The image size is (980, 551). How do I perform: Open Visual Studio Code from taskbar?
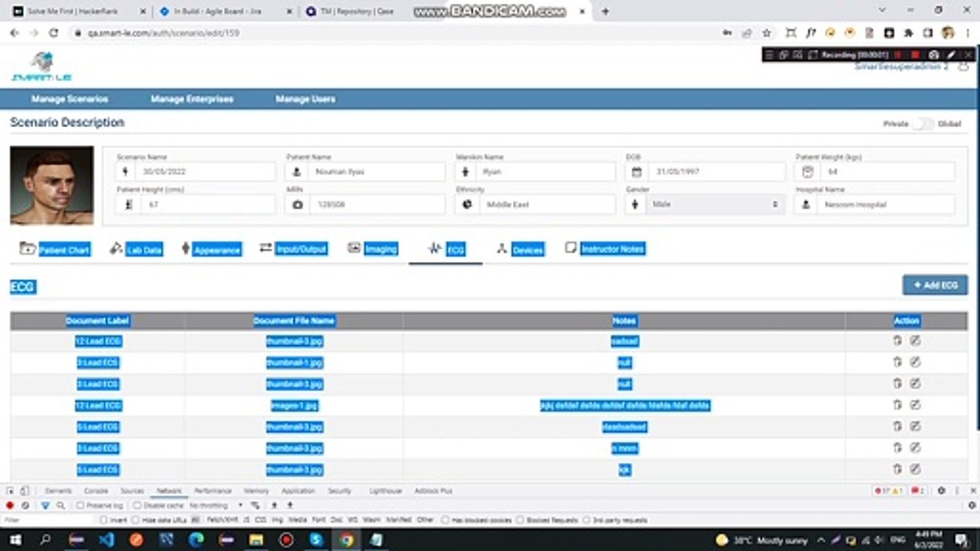coord(106,540)
